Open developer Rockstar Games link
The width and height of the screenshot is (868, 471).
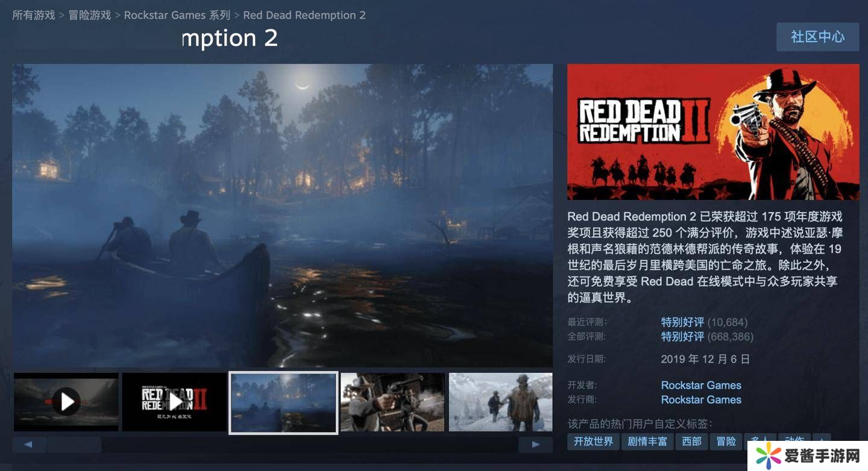[x=701, y=385]
